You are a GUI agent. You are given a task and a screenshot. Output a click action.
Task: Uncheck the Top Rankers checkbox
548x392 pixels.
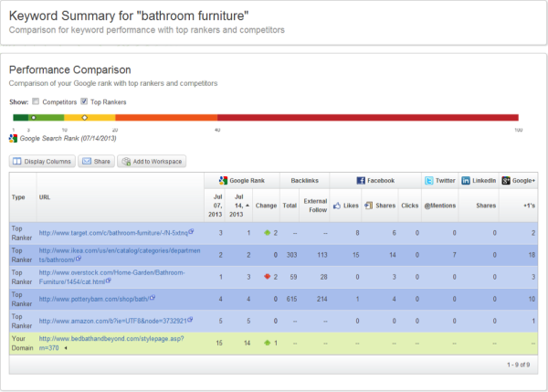84,101
